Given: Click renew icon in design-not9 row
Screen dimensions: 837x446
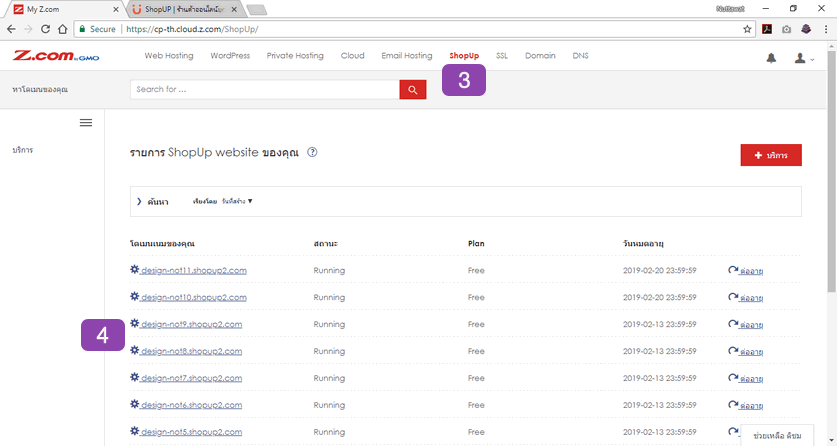Looking at the screenshot, I should [733, 324].
